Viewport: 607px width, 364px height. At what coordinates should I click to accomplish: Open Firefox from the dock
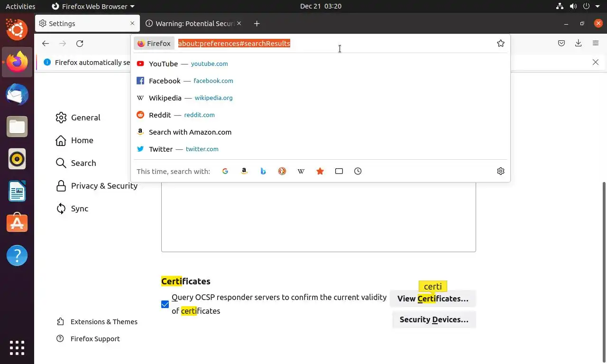point(17,62)
